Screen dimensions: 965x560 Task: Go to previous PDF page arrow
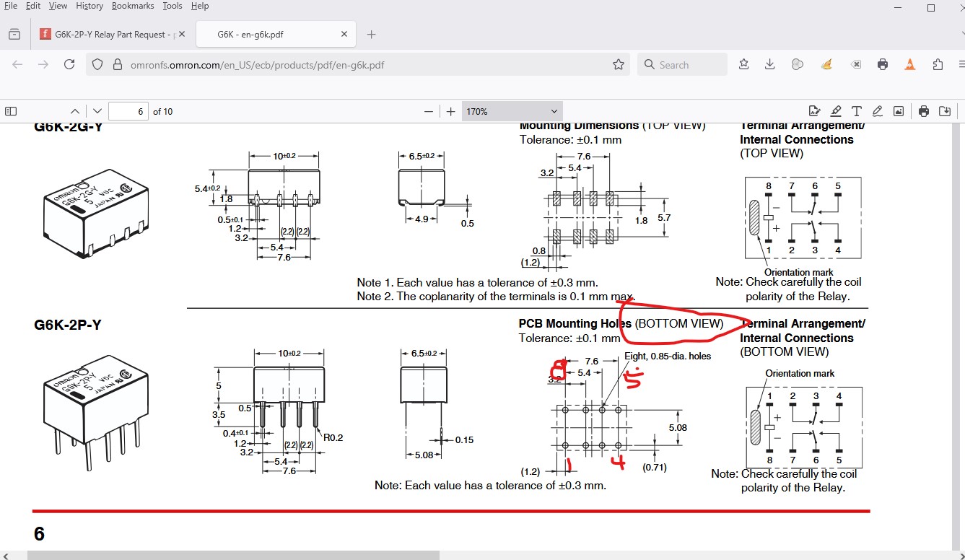pyautogui.click(x=75, y=111)
